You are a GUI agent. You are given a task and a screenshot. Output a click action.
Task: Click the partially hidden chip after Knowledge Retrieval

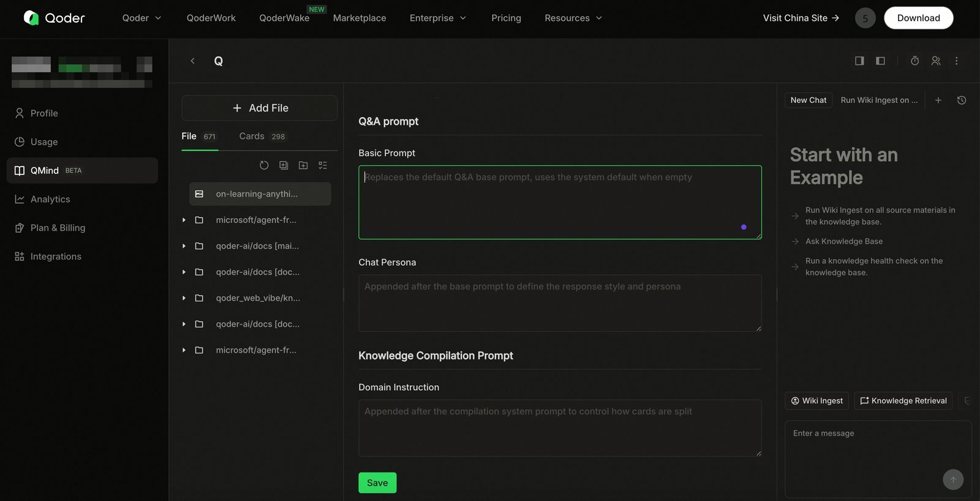[966, 401]
